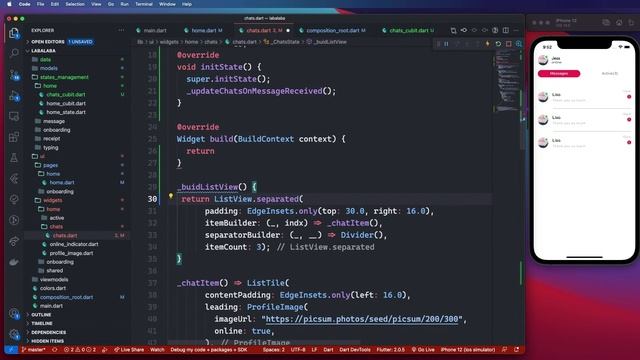Open the Source Control view
Screen dimensions: 640x360
(x=14, y=75)
